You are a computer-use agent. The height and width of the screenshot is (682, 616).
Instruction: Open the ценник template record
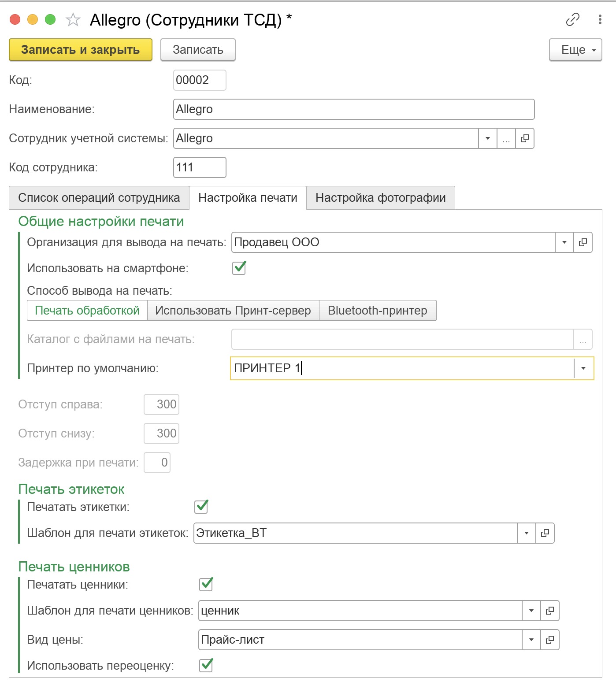[550, 611]
